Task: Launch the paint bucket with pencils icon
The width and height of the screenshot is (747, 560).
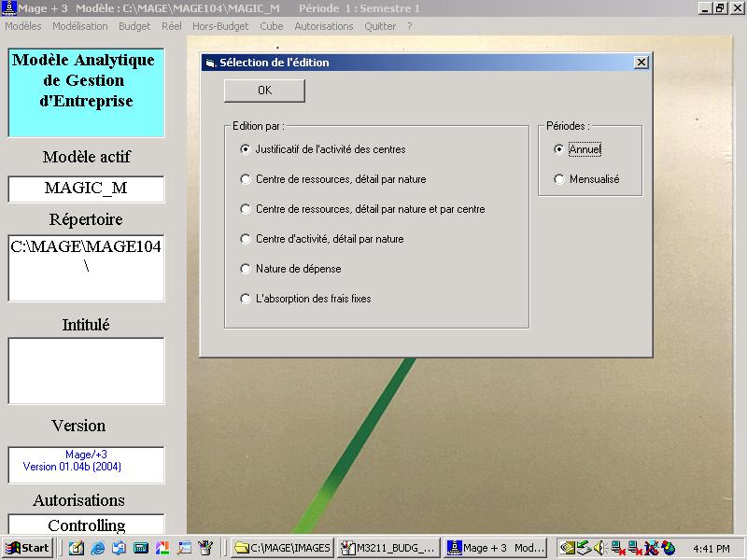Action: click(205, 548)
